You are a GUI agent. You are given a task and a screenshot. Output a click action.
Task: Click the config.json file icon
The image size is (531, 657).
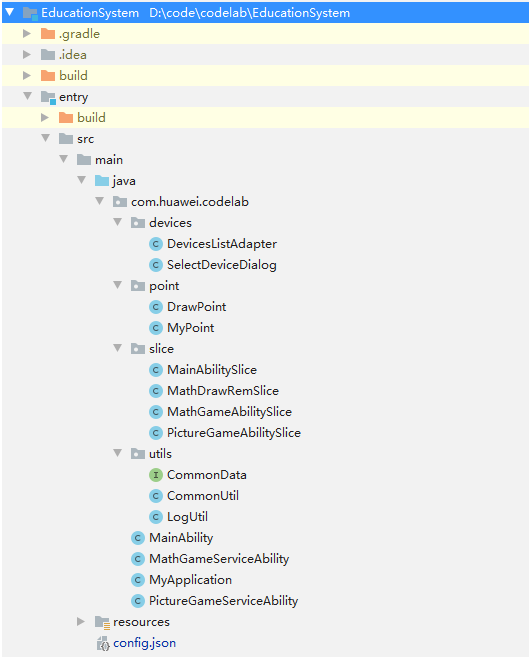(103, 643)
